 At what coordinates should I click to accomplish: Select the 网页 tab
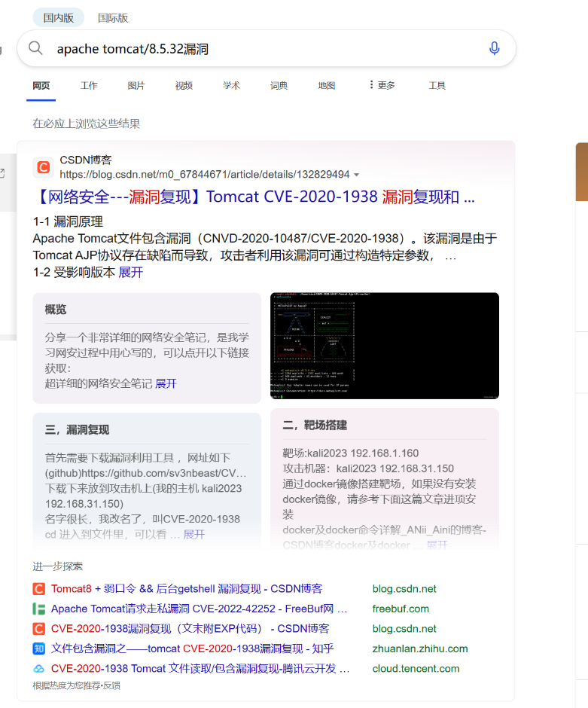41,85
